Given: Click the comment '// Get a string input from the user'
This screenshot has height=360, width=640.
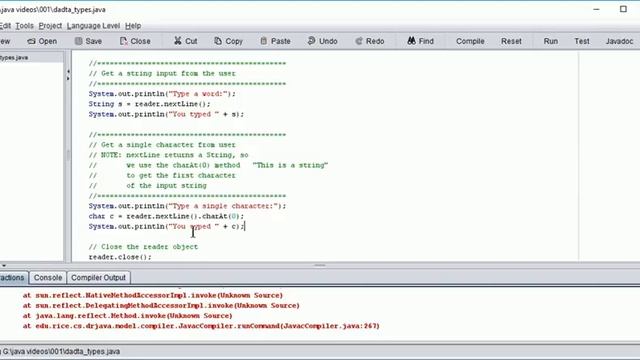Looking at the screenshot, I should point(162,73).
